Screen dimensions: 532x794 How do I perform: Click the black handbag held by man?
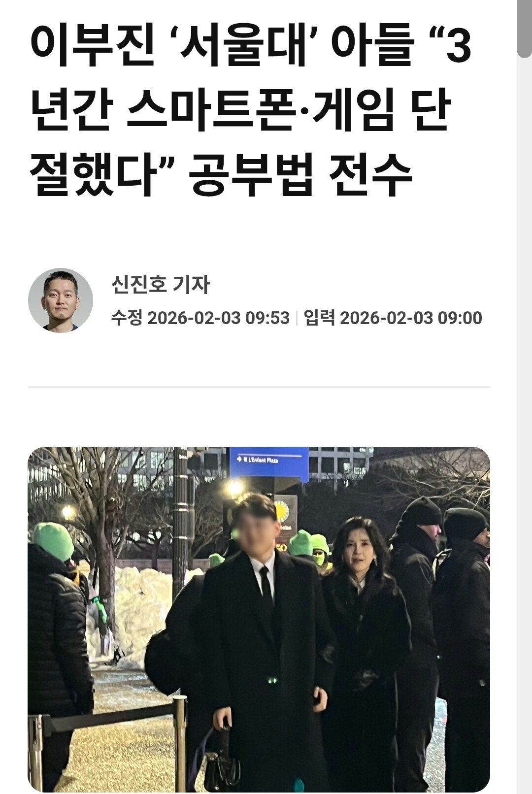click(221, 767)
